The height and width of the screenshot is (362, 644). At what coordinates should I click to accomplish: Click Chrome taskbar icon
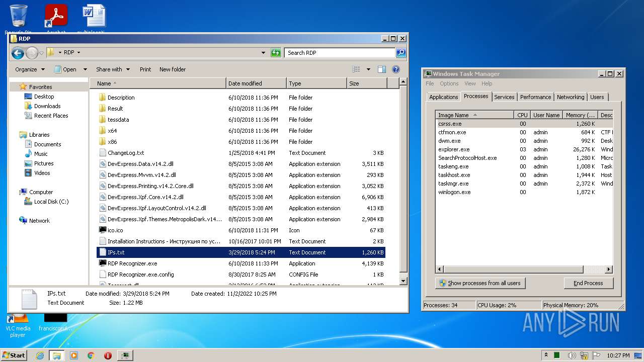point(91,355)
